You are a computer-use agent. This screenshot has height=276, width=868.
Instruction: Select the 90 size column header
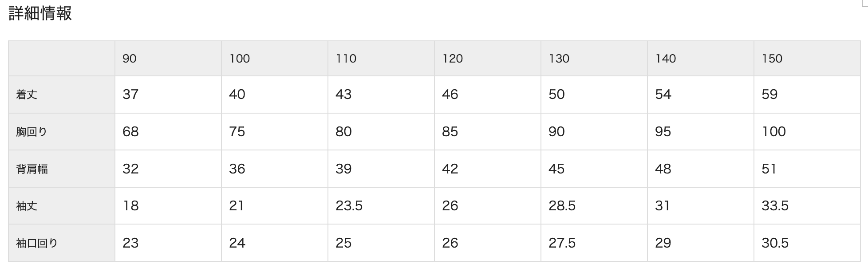[168, 59]
